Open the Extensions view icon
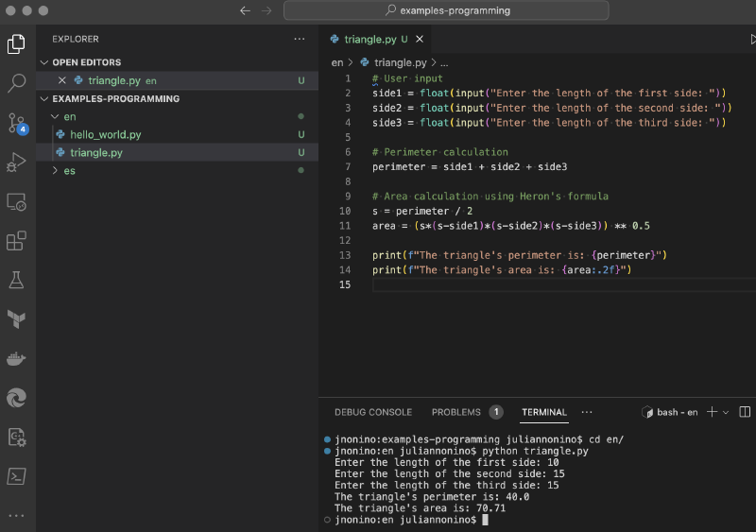 [16, 241]
